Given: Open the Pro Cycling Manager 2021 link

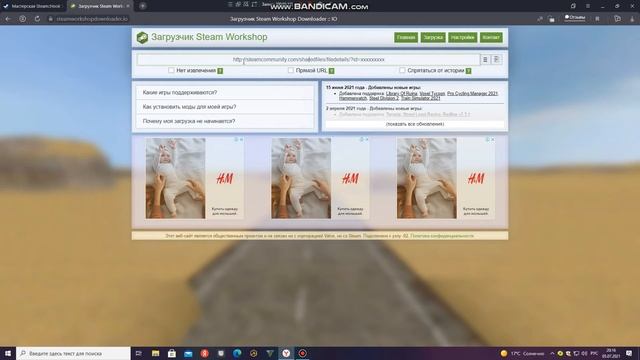Looking at the screenshot, I should (472, 93).
